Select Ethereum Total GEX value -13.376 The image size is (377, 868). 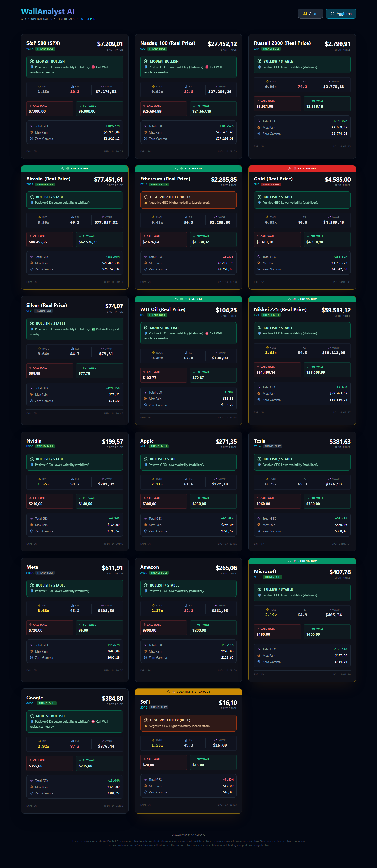(x=228, y=257)
